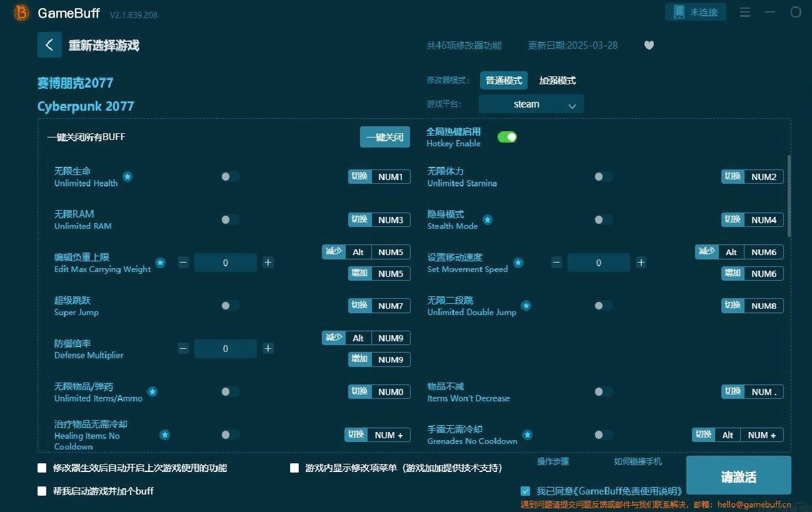Decrease Movement Speed with minus button

click(x=556, y=263)
